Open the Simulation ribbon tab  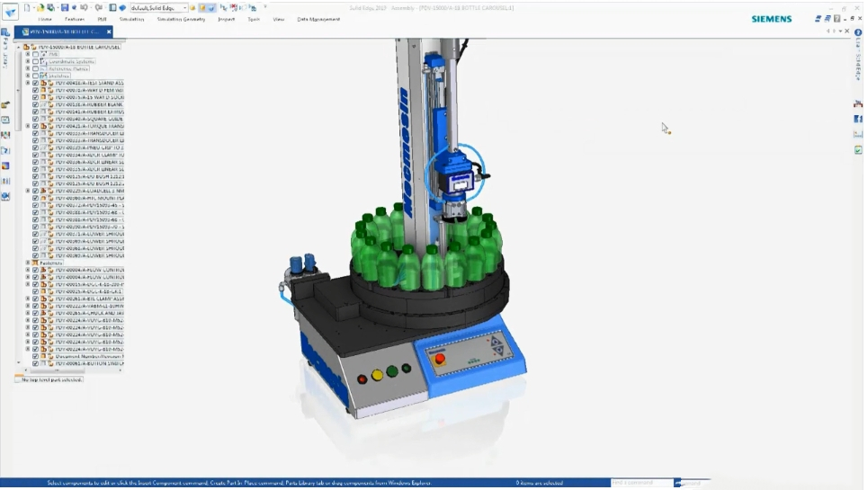tap(131, 19)
